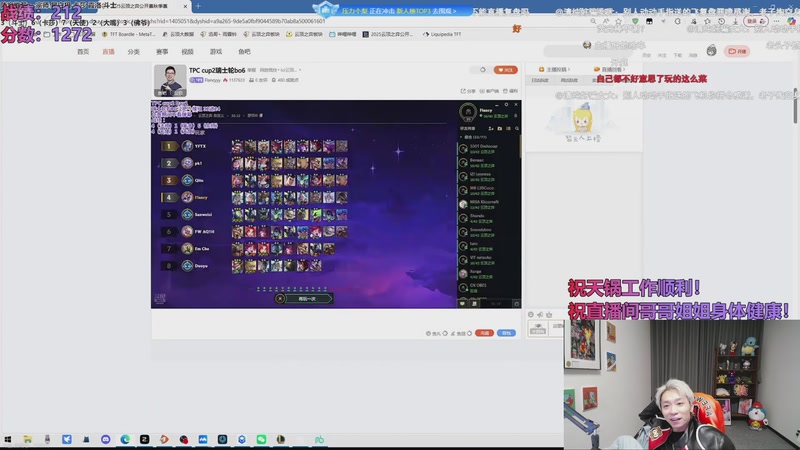
Task: Select the YYYX row ranked 1
Action: (254, 146)
